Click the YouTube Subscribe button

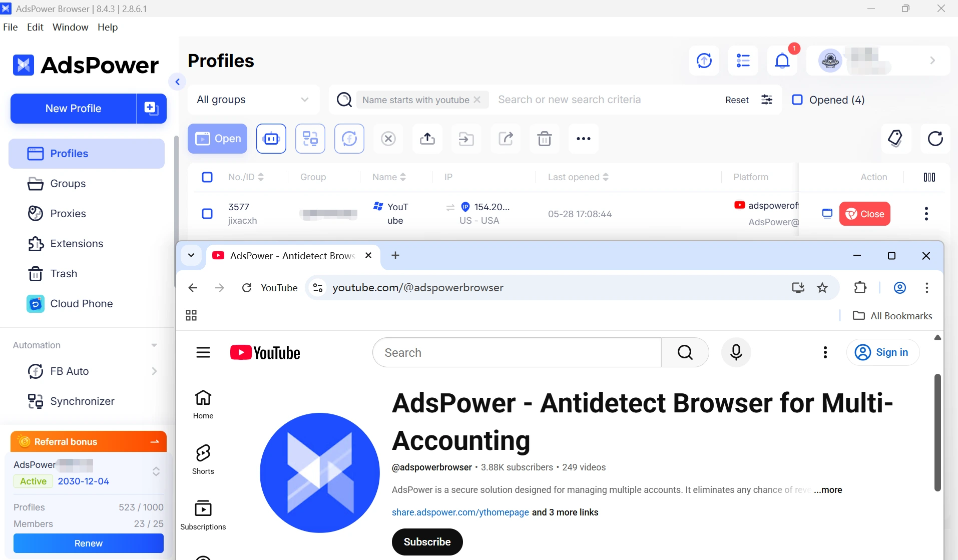tap(427, 542)
